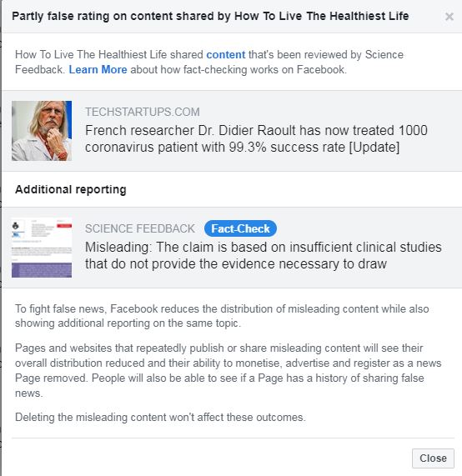Click the purple block in the fact-check thumbnail
462x476 pixels.
tap(42, 270)
